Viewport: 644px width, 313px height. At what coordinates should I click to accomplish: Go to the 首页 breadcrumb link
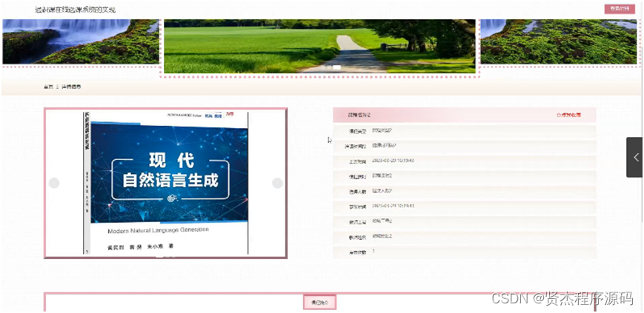point(48,87)
